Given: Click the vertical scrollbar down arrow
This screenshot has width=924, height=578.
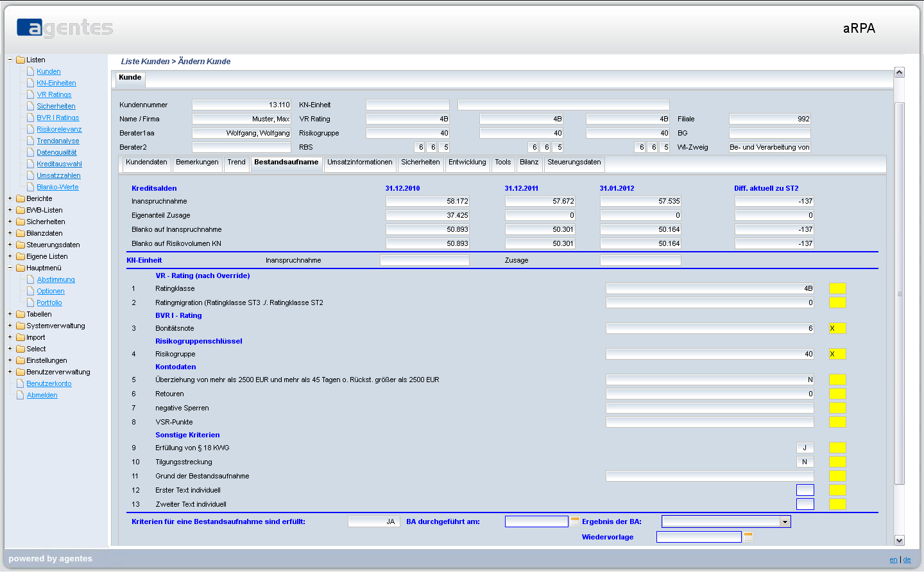Looking at the screenshot, I should [899, 540].
